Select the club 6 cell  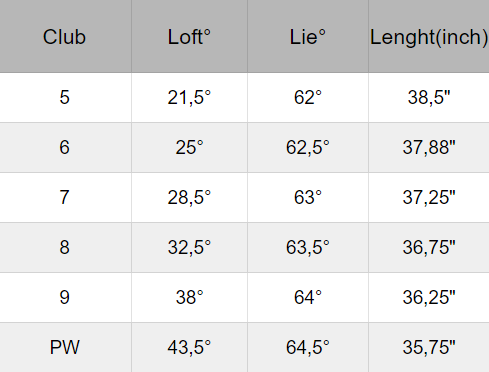[x=64, y=147]
